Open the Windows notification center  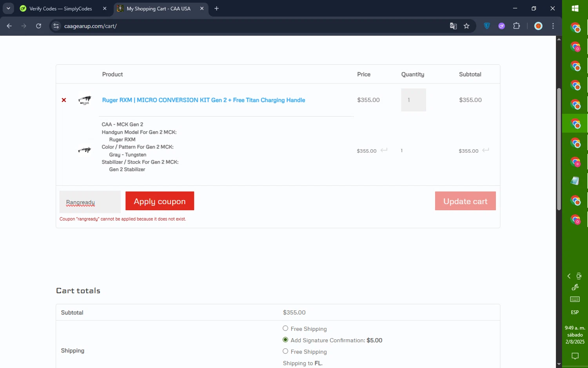(575, 356)
